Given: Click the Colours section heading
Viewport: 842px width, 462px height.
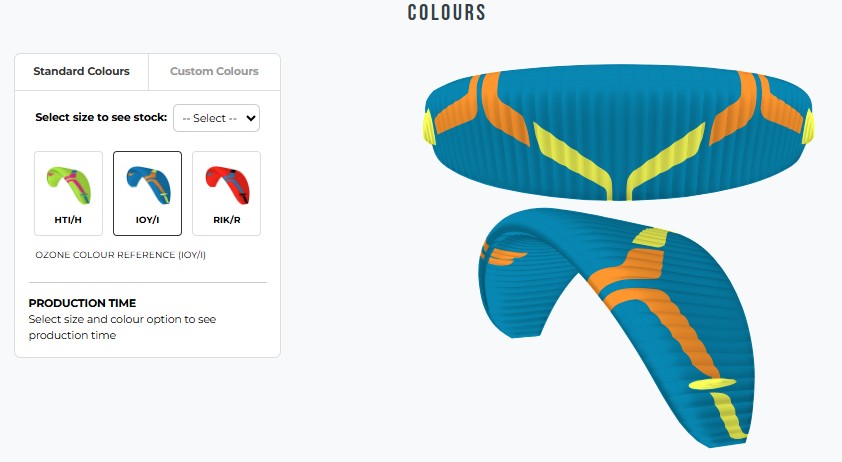Looking at the screenshot, I should (x=447, y=12).
